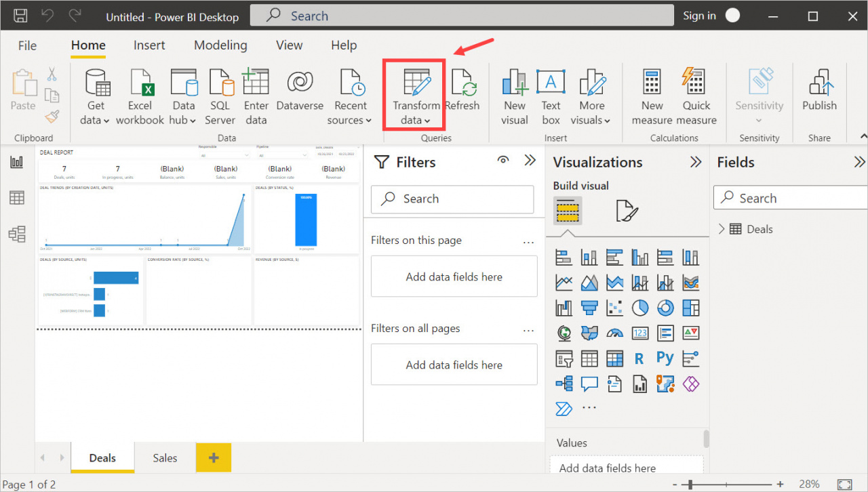Viewport: 868px width, 492px height.
Task: Select the globe Map visual
Action: [564, 333]
